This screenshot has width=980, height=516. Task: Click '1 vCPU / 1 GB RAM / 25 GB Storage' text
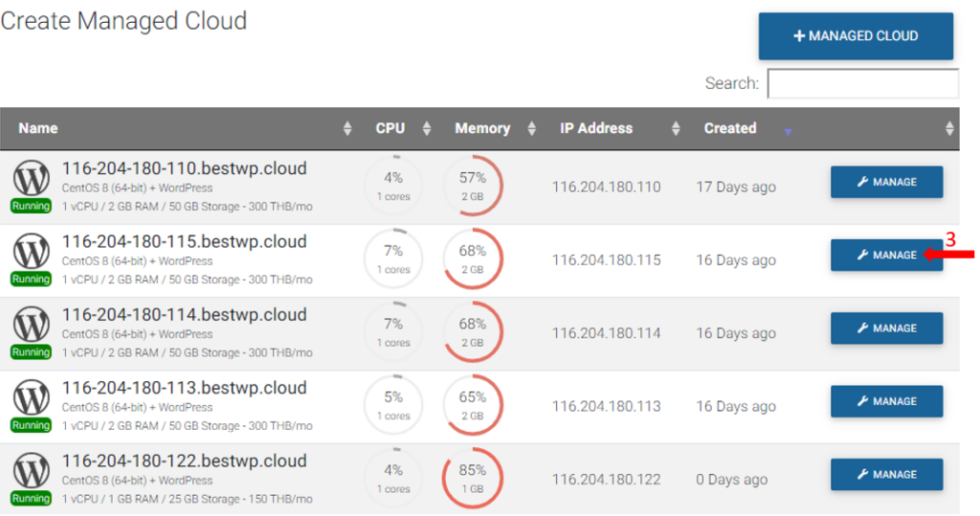(x=150, y=499)
